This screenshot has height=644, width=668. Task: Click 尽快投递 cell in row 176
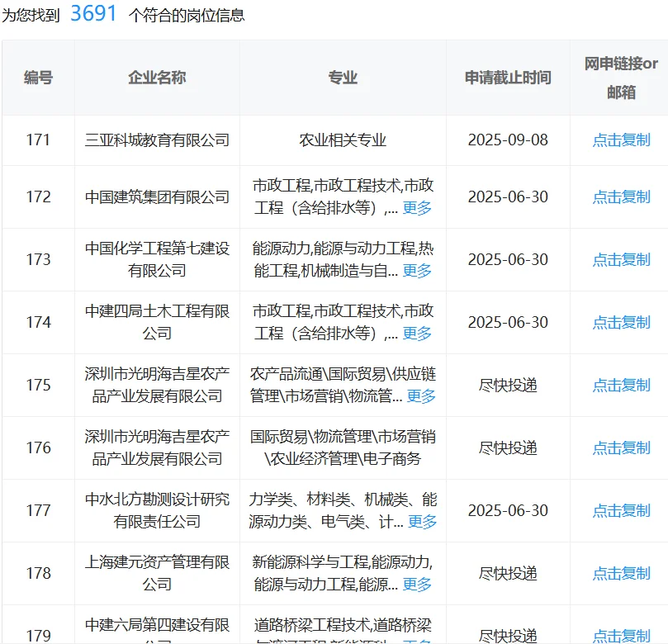click(x=508, y=447)
